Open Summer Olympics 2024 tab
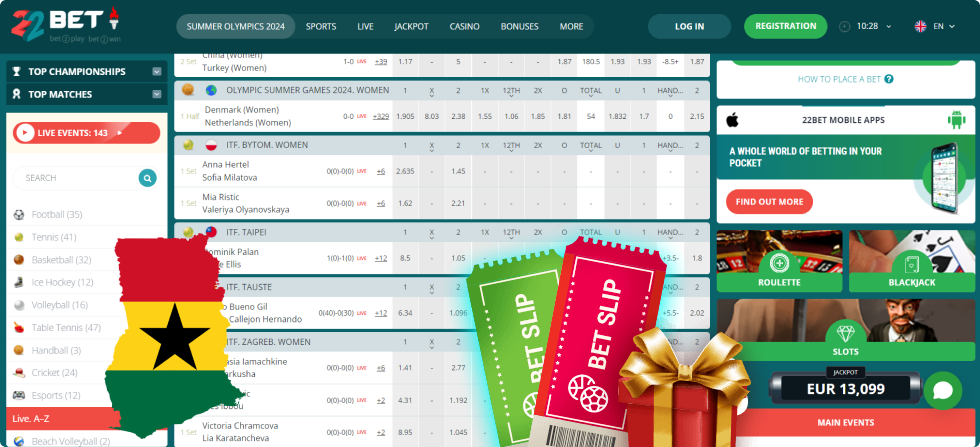 [x=236, y=26]
